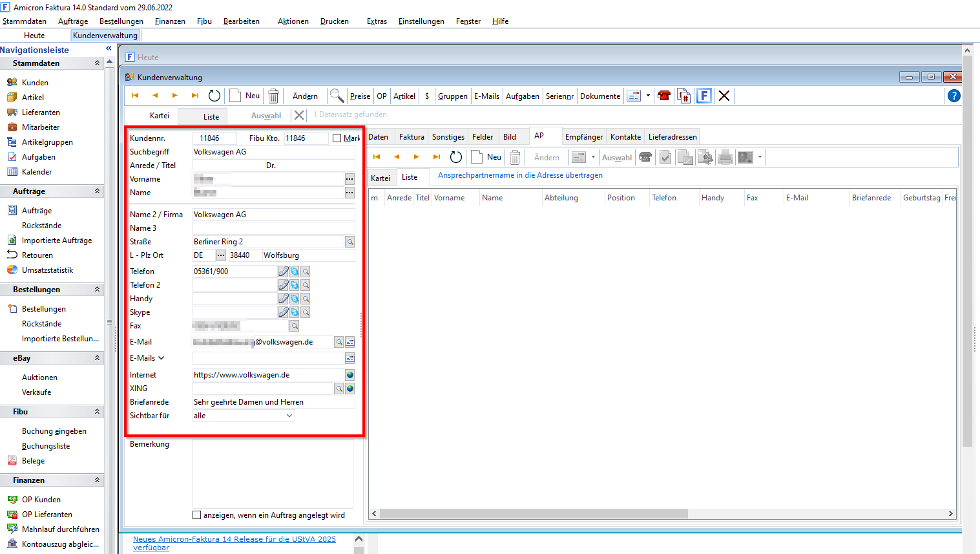Viewport: 980px width, 554px height.
Task: Delete customer with trash can icon
Action: (273, 96)
